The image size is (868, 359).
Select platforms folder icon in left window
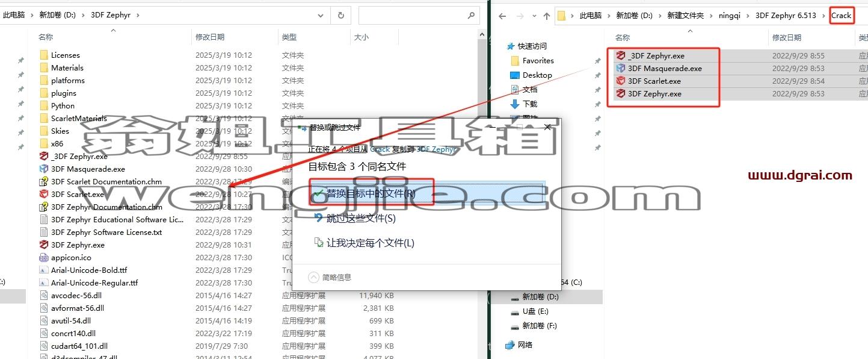[43, 80]
